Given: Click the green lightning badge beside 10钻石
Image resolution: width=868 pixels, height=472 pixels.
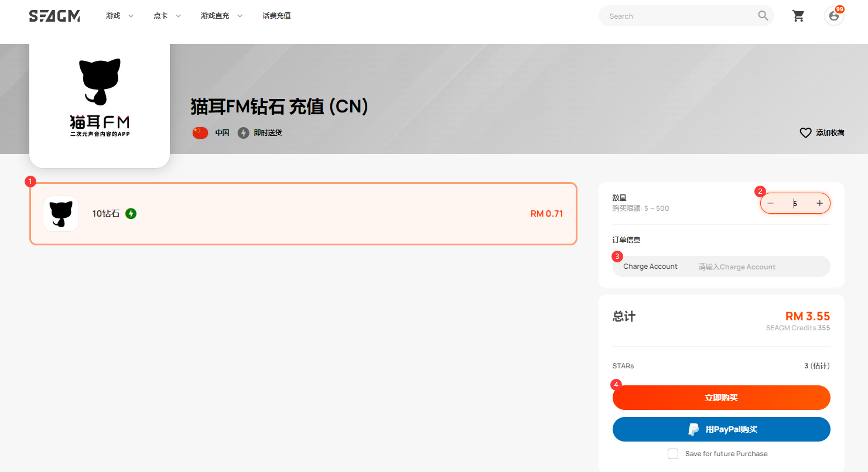Looking at the screenshot, I should [131, 214].
